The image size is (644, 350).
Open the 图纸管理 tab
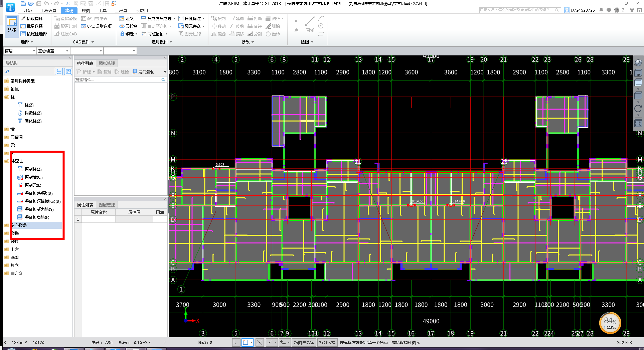[x=107, y=63]
